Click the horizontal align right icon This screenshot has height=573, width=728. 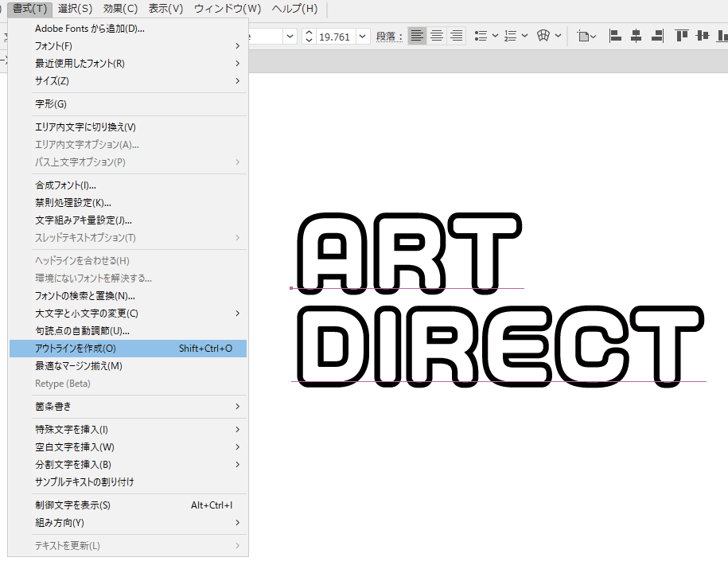click(656, 36)
